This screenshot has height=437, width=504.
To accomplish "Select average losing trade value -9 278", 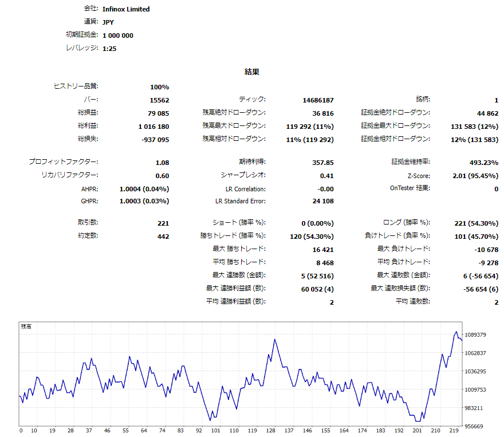I will (x=488, y=263).
